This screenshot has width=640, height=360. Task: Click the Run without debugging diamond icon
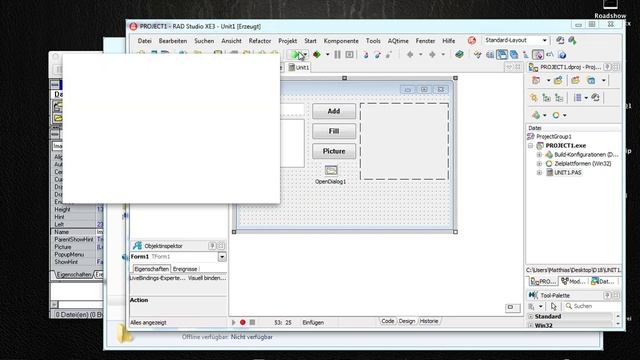point(317,55)
